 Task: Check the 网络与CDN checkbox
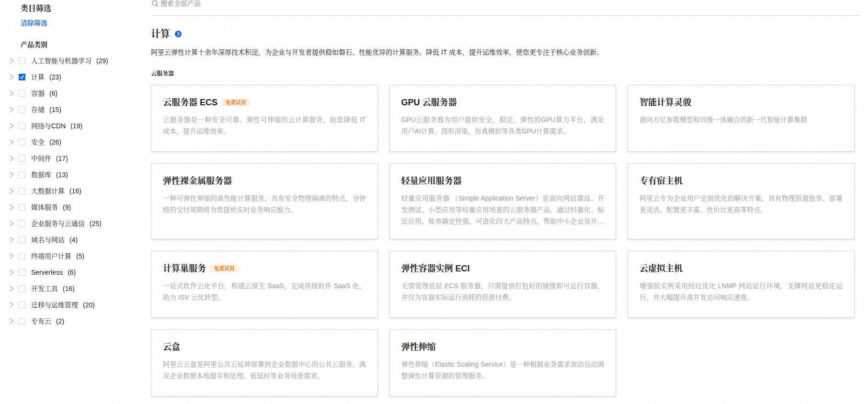[22, 126]
